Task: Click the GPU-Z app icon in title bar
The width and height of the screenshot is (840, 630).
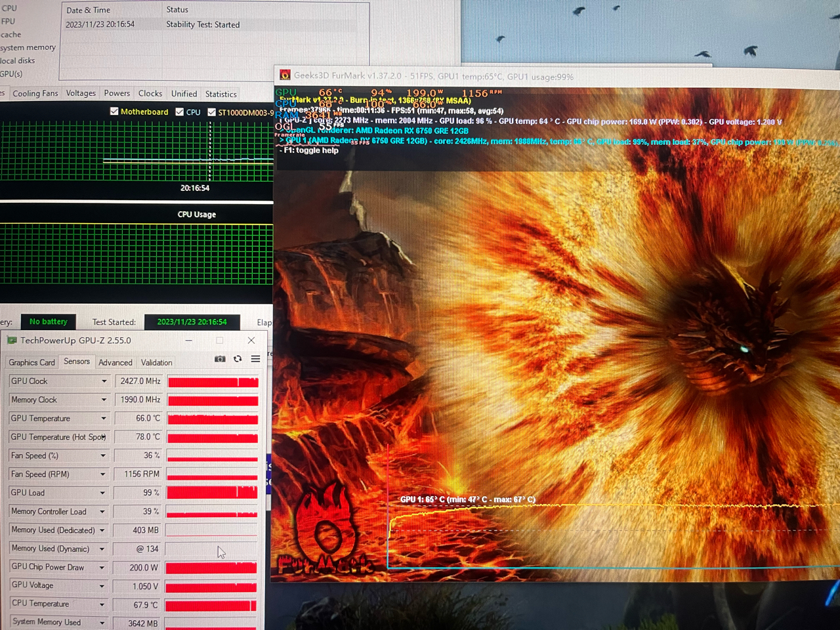Action: click(x=11, y=341)
